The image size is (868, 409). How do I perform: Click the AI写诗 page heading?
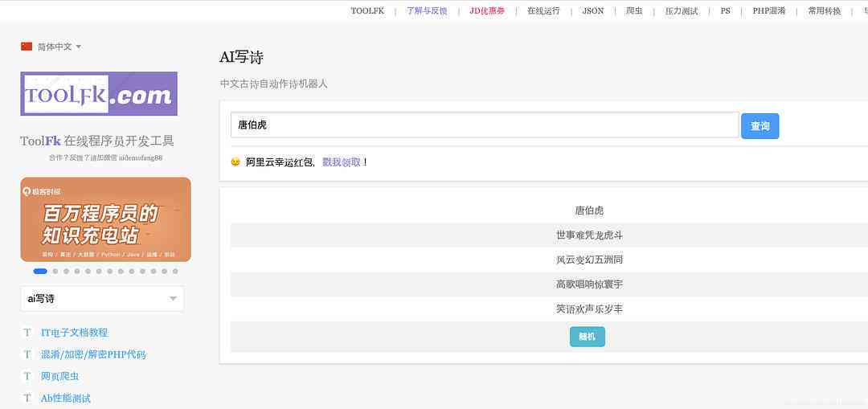[241, 57]
